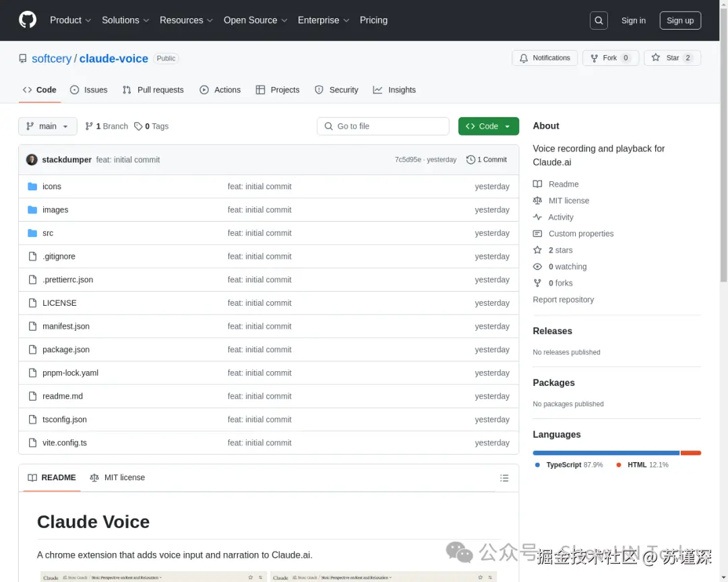Switch to the Actions tab

coord(220,90)
